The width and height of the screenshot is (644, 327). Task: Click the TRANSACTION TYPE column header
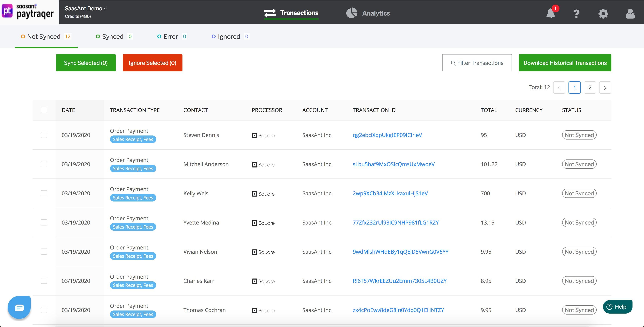point(135,110)
